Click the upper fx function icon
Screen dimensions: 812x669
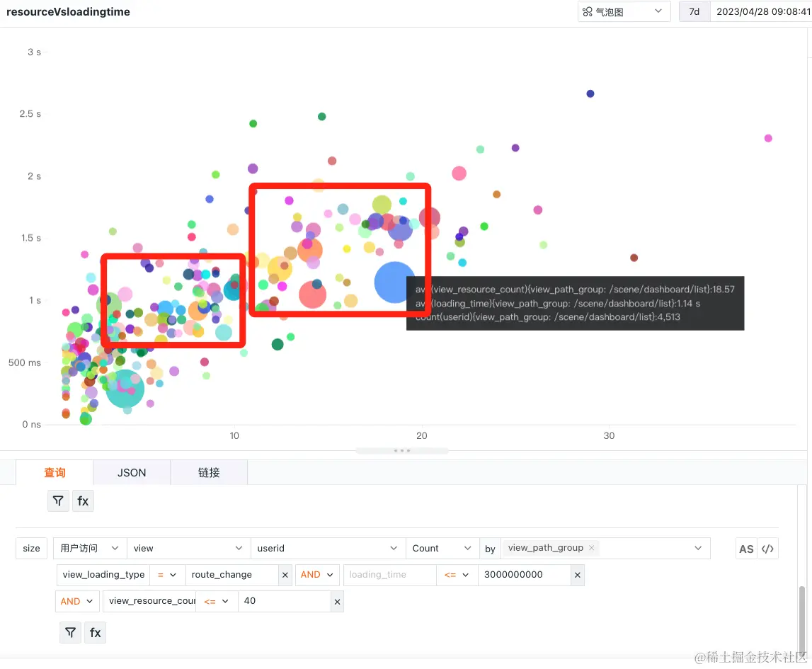pos(83,501)
